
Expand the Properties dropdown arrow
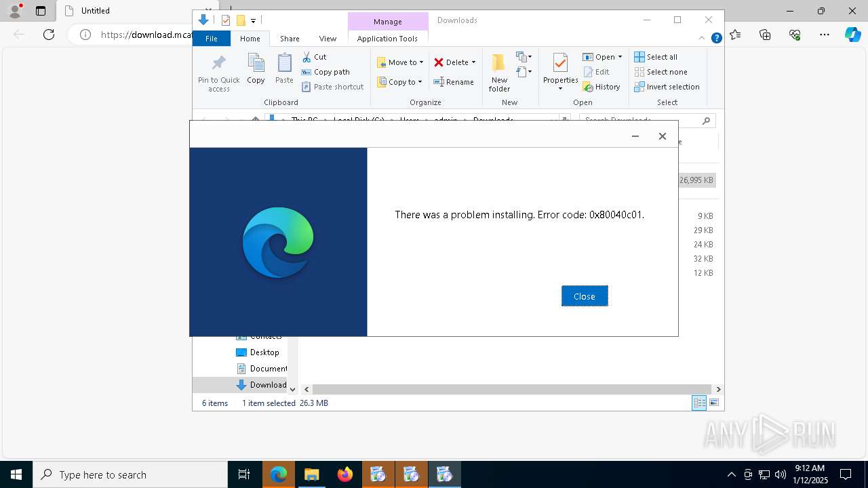560,89
